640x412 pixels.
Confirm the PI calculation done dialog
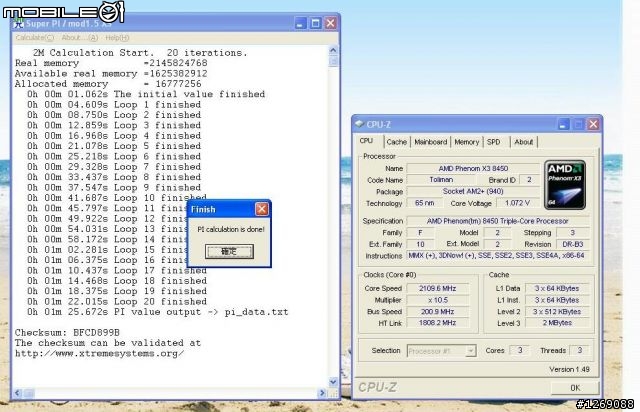(229, 251)
